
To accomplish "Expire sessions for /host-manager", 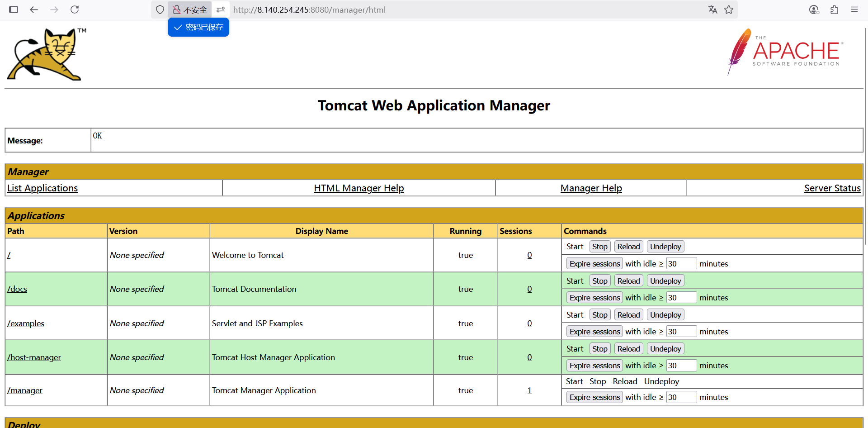I will pyautogui.click(x=595, y=366).
